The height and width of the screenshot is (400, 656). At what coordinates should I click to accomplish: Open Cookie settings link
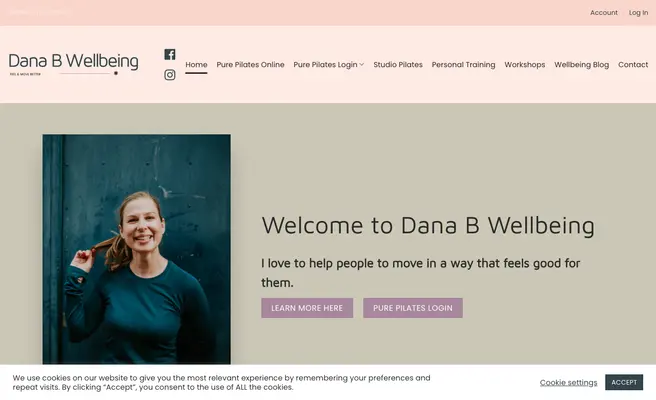click(x=568, y=382)
